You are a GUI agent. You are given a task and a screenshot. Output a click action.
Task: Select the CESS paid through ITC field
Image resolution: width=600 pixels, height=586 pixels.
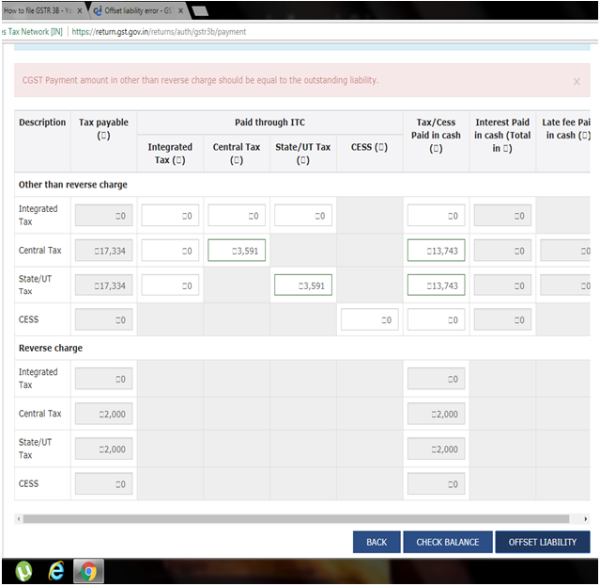pos(369,320)
